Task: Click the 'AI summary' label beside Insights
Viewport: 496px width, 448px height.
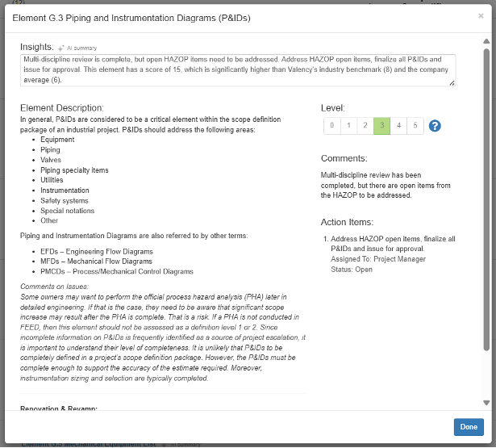Action: pos(82,48)
